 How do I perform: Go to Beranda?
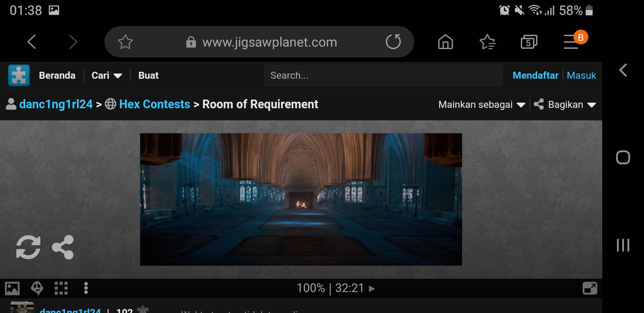point(57,75)
